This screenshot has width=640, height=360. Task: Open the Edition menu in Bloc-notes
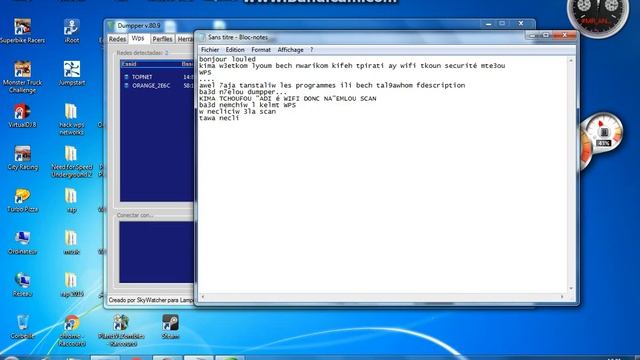point(235,50)
